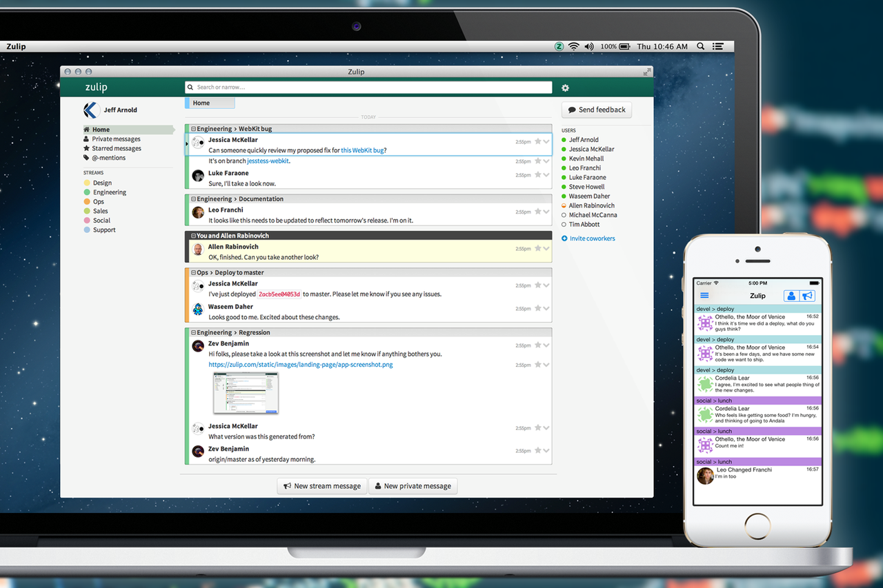Star Jessica's 'What version was this generated from?' message
This screenshot has height=588, width=883.
(x=537, y=428)
